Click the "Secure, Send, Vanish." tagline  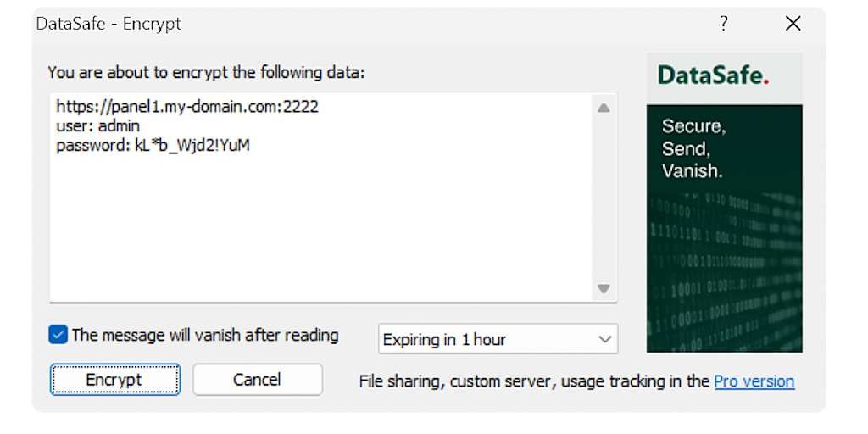click(693, 148)
